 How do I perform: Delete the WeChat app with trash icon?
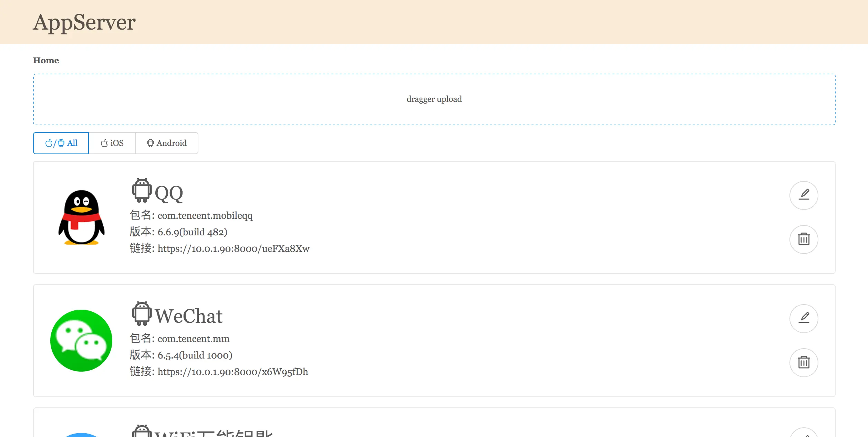804,362
